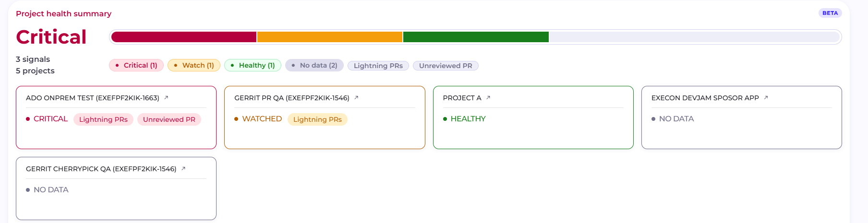868x223 pixels.
Task: Click the BETA badge
Action: [830, 13]
